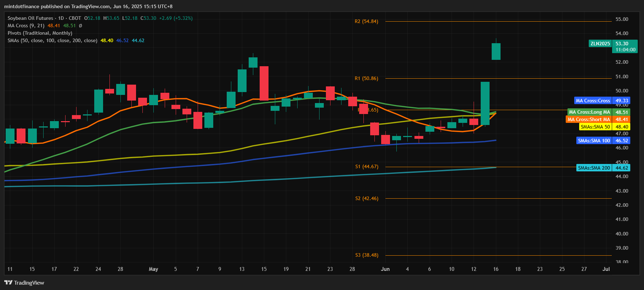Select the SMAs (50, 100, 200) indicator legend
Image resolution: width=644 pixels, height=290 pixels.
click(52, 40)
